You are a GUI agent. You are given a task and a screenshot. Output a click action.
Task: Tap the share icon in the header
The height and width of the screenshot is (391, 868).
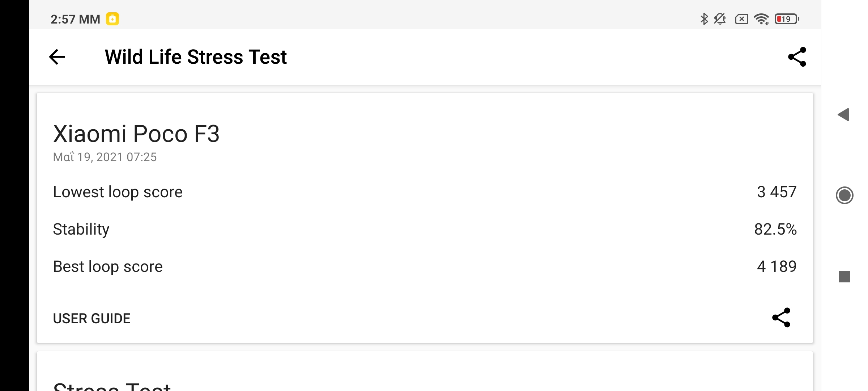[x=797, y=57]
